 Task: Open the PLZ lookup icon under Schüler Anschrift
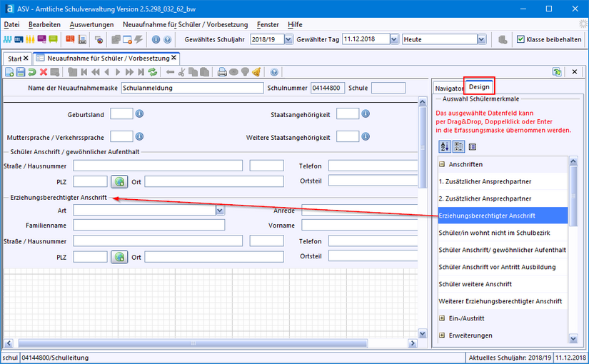point(119,182)
